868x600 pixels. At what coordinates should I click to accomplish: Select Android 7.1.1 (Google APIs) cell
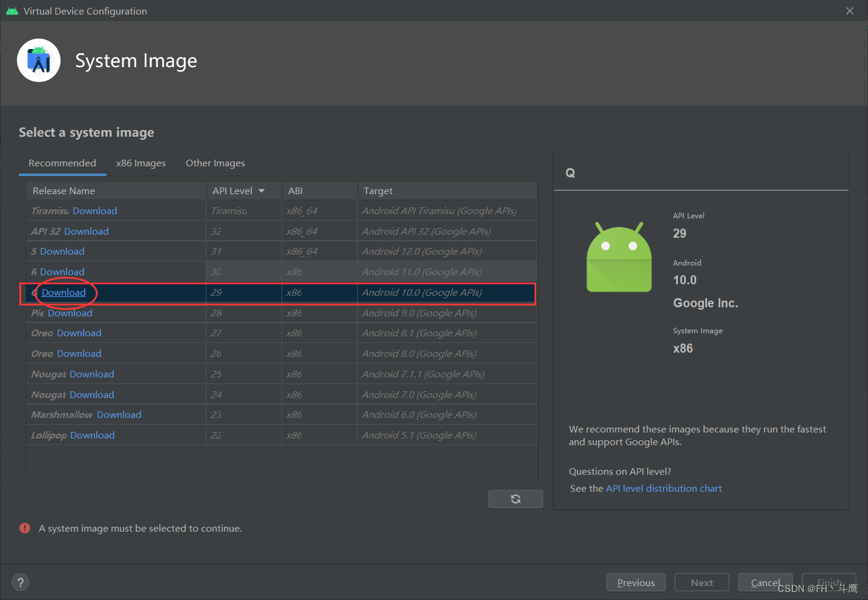coord(447,374)
